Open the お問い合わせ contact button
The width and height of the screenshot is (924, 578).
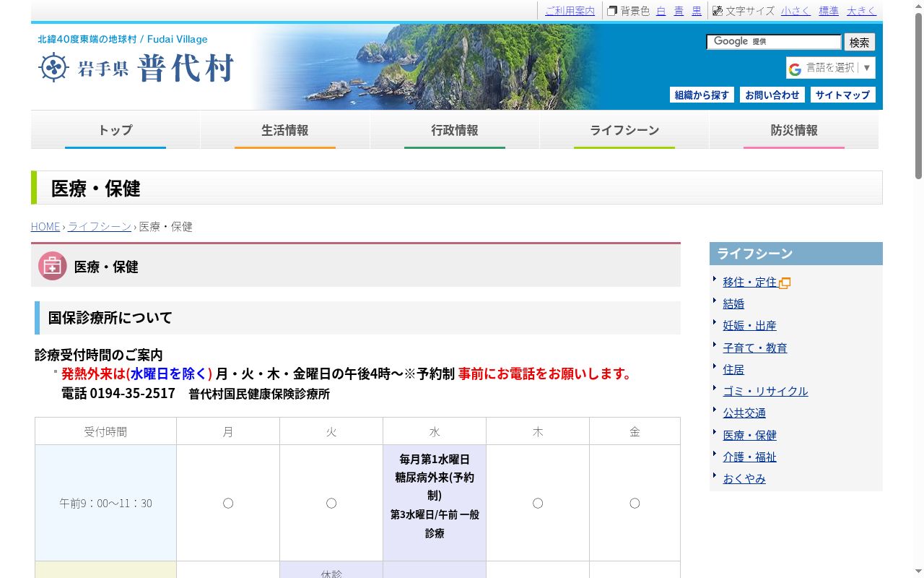tap(772, 95)
